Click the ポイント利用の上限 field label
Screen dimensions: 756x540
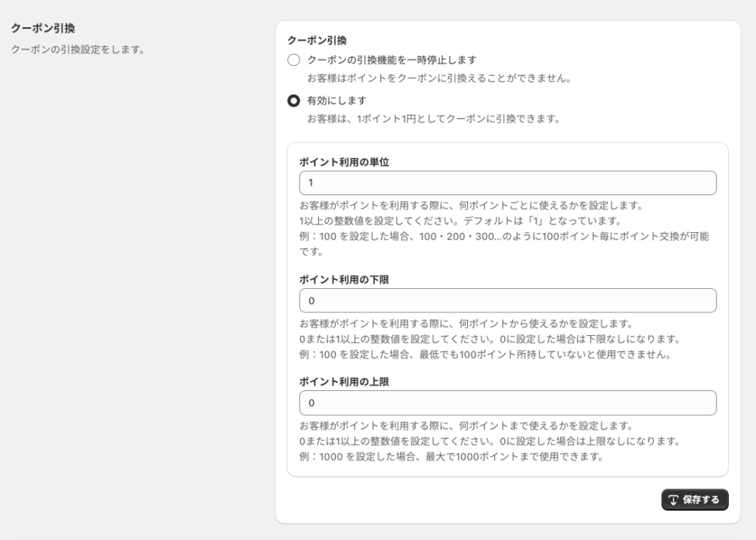(x=344, y=382)
